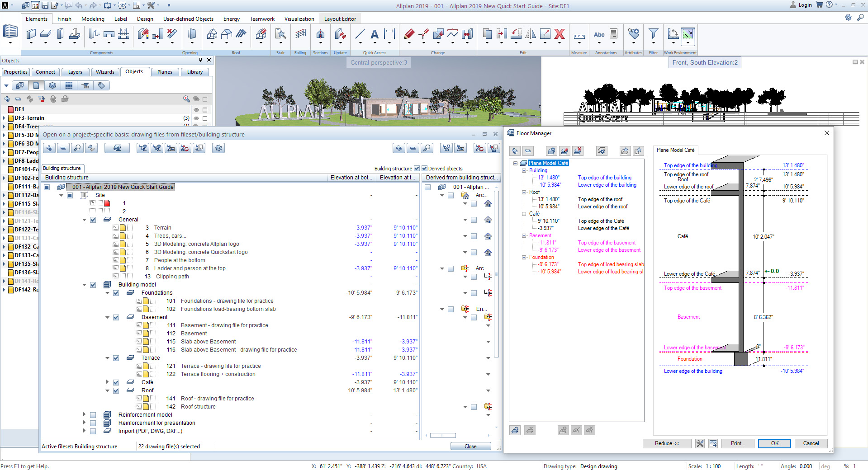The width and height of the screenshot is (868, 470).
Task: Click expand-all plus icon in building structure toolbar
Action: [x=49, y=148]
